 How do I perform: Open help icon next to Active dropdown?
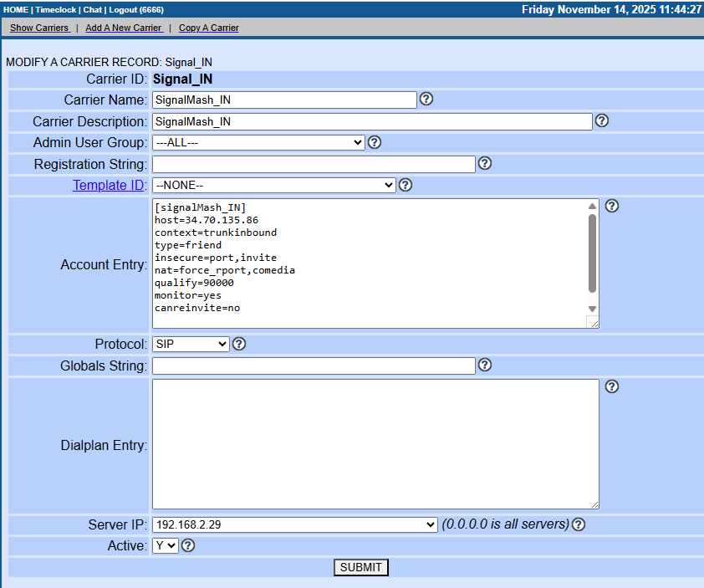(x=188, y=545)
